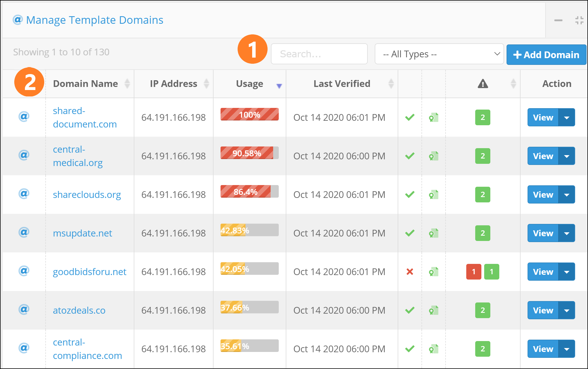Sort by the warning triangle column
588x369 pixels.
click(x=483, y=84)
